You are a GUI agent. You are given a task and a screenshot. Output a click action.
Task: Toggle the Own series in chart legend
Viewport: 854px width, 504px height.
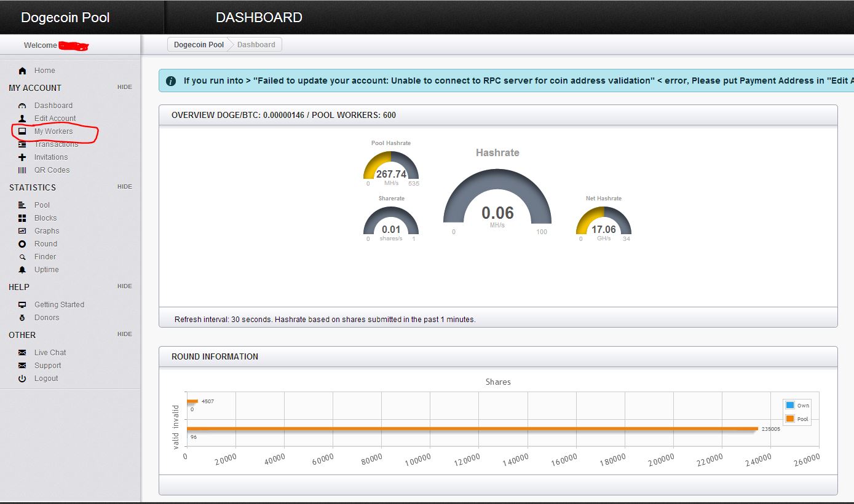[797, 406]
